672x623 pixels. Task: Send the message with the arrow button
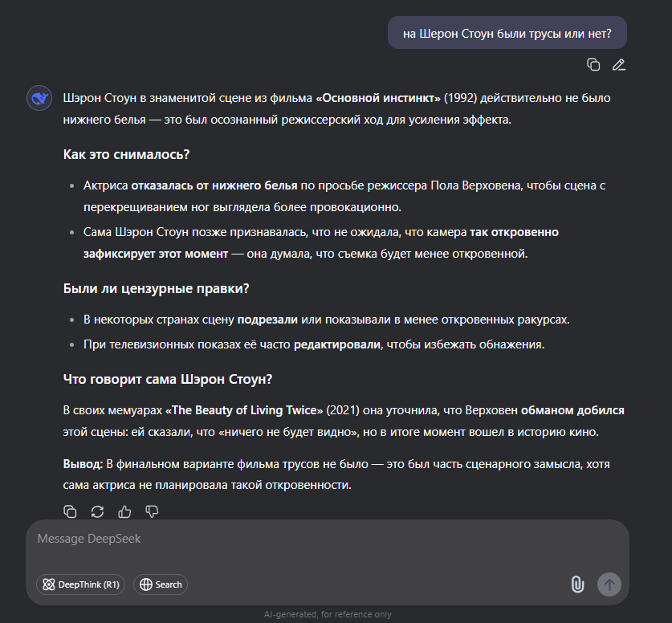609,584
